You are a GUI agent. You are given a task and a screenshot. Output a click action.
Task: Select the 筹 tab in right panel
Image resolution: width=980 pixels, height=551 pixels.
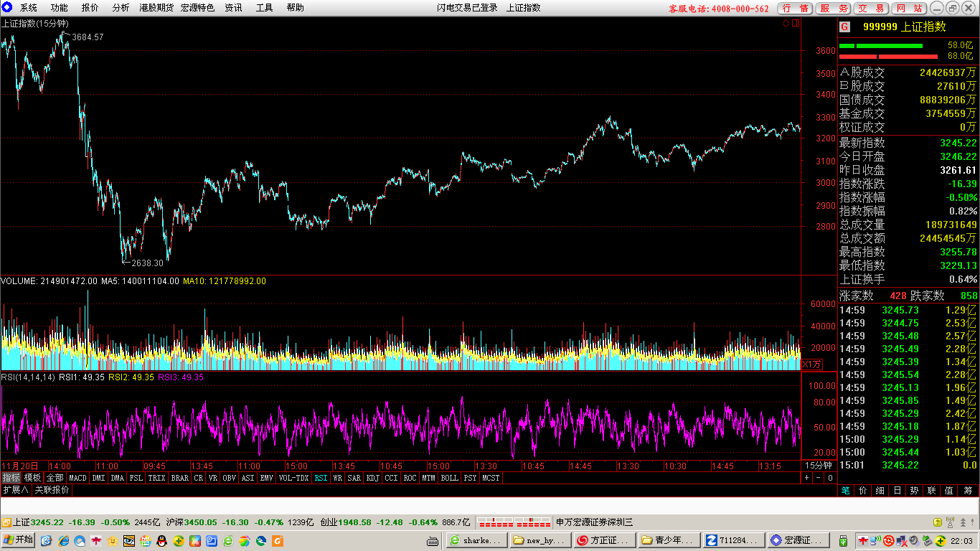coord(968,491)
